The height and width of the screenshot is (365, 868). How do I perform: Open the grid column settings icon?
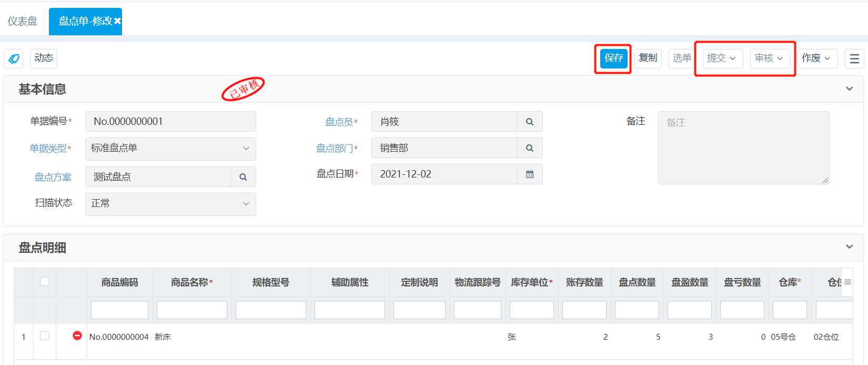pyautogui.click(x=847, y=282)
